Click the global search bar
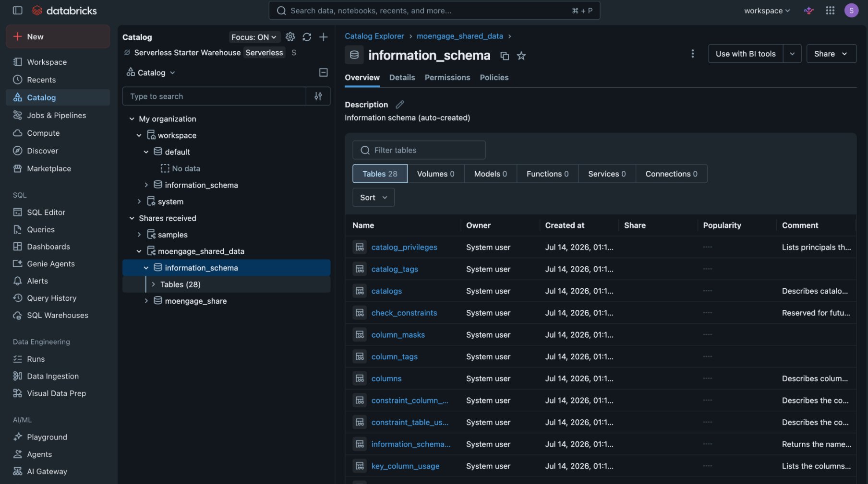868x484 pixels. [434, 11]
